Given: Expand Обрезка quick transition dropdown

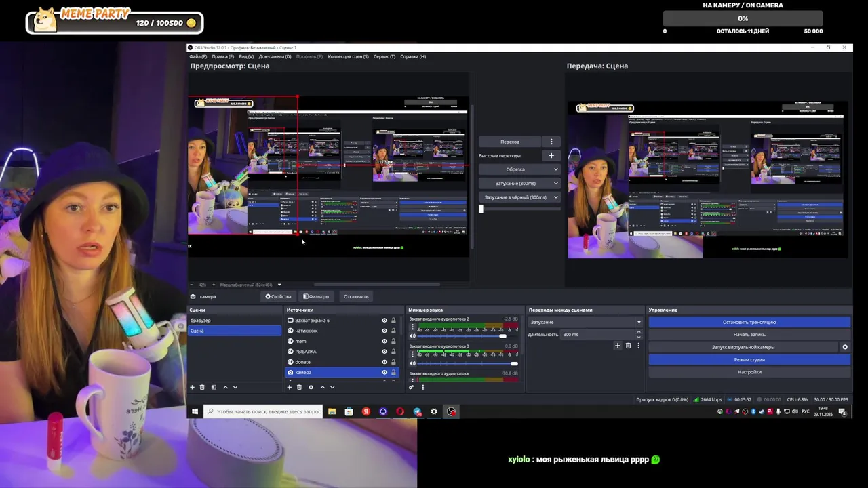Looking at the screenshot, I should pyautogui.click(x=555, y=169).
